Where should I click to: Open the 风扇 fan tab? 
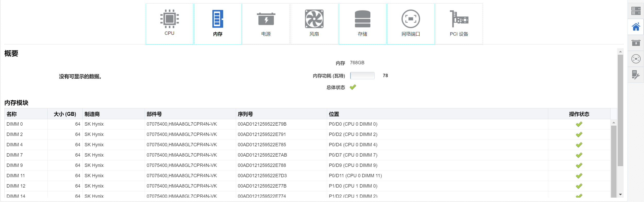(x=314, y=24)
